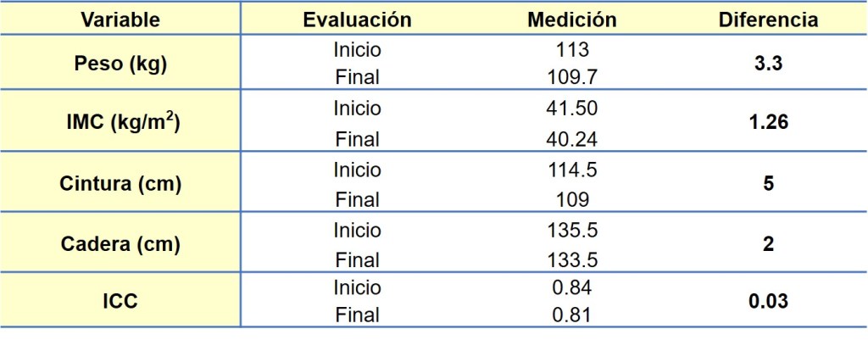
Task: Click the 3.3 weight difference cell
Action: pos(768,64)
